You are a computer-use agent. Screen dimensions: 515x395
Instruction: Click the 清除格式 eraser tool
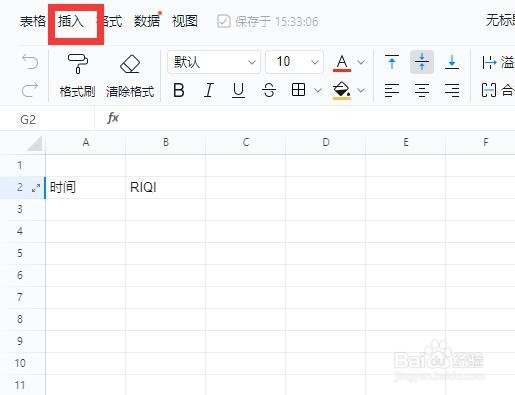pos(130,77)
